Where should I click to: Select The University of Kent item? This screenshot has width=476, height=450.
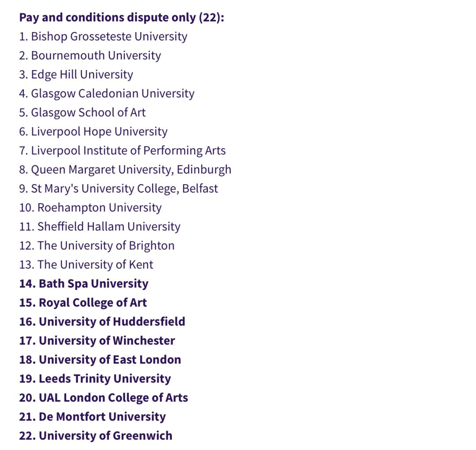[x=95, y=264]
